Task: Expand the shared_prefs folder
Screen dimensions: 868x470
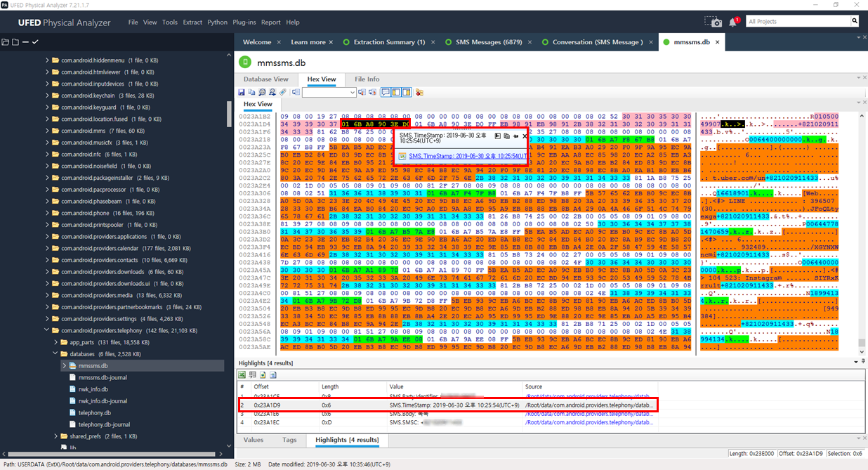Action: 55,436
